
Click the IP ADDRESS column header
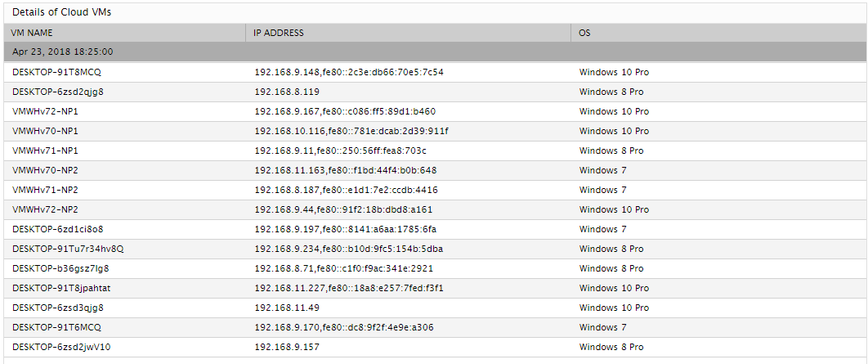279,33
